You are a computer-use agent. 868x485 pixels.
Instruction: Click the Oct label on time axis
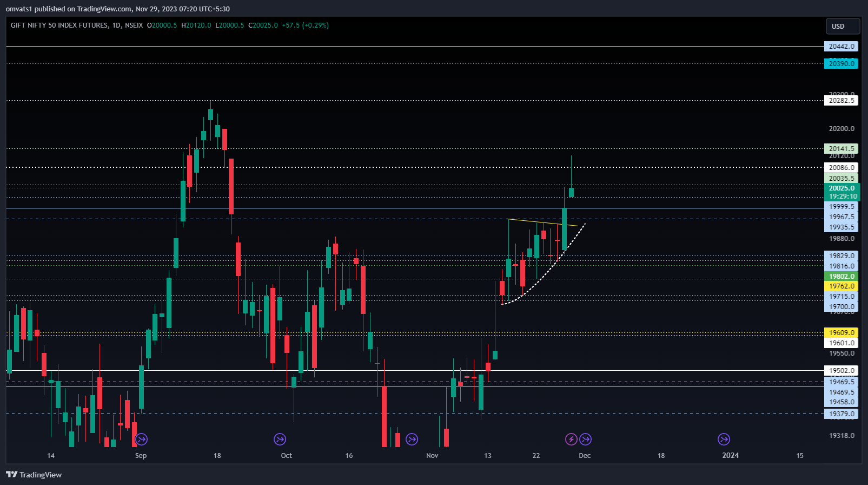point(286,456)
